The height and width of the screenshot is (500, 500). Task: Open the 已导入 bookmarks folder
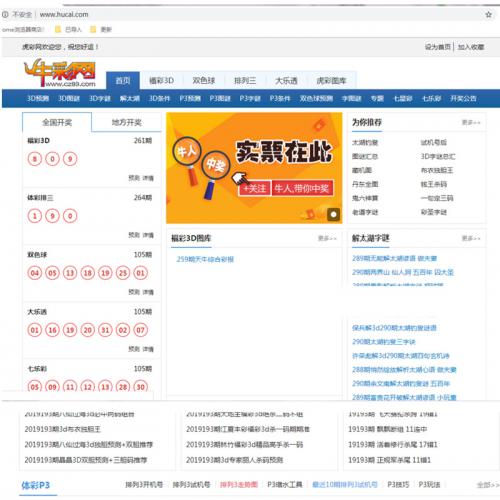click(x=69, y=29)
